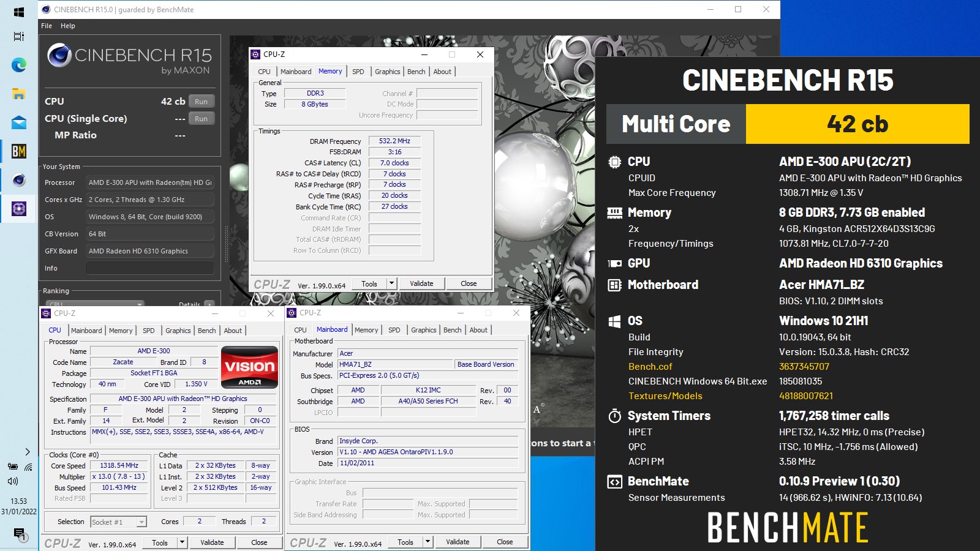
Task: Click Validate in the processor CPU-Z window
Action: pos(212,542)
